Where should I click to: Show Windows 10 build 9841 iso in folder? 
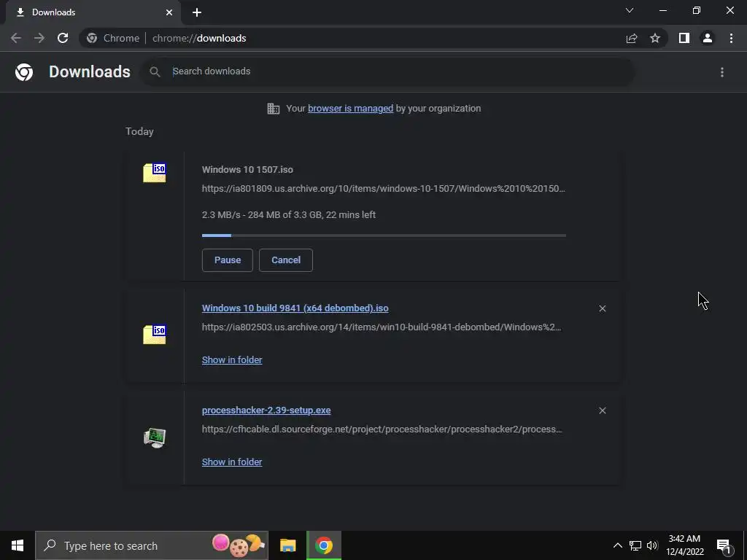[x=232, y=360]
